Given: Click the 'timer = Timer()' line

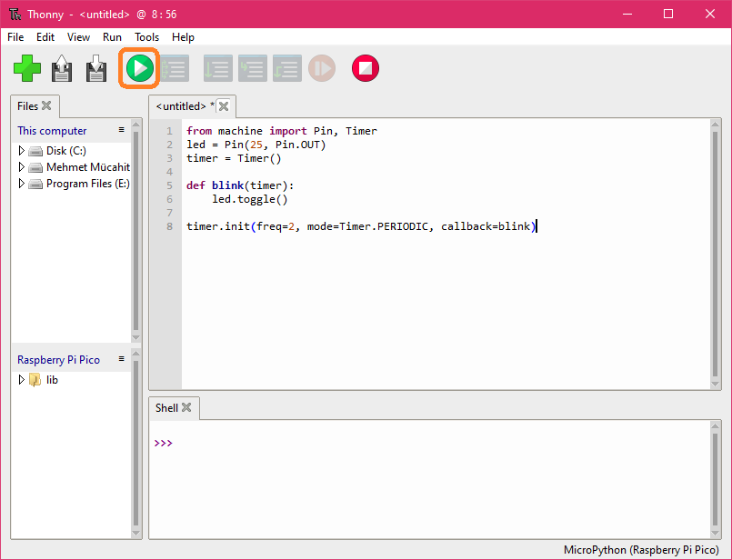Looking at the screenshot, I should point(234,158).
